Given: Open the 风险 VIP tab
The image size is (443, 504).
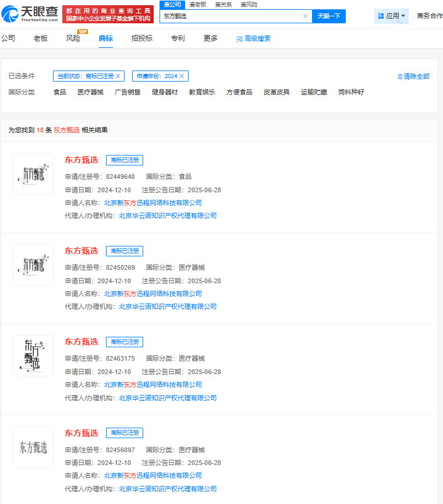Looking at the screenshot, I should click(73, 38).
